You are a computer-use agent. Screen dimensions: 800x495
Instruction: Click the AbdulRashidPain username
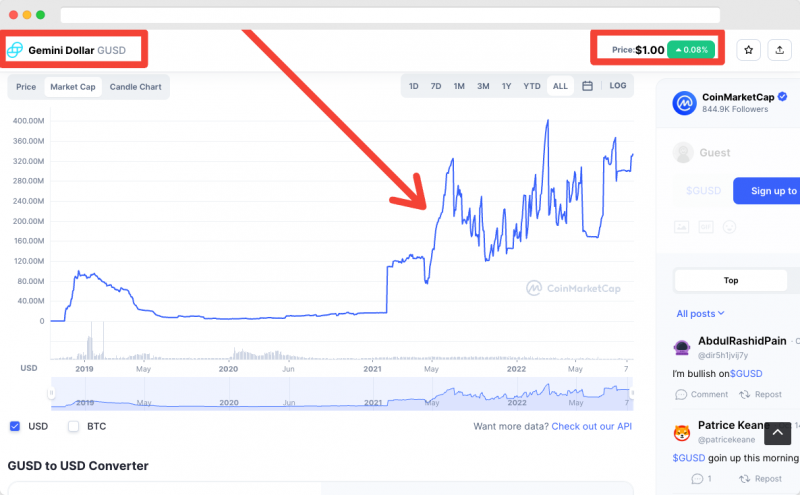click(742, 341)
